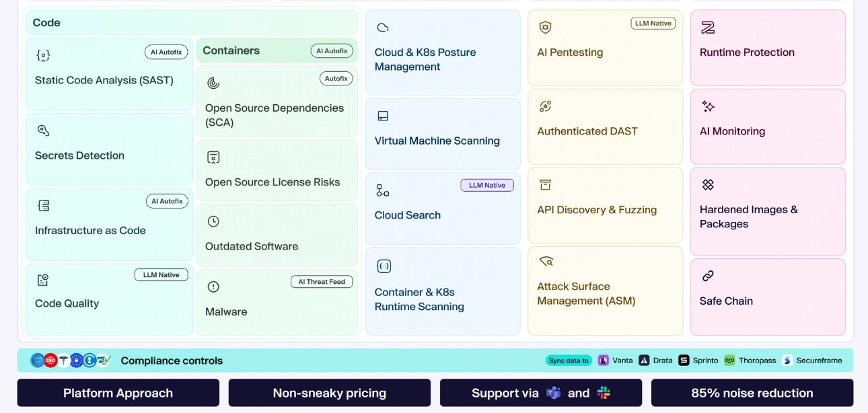This screenshot has height=413, width=868.
Task: Click the Secrets Detection key icon
Action: (43, 130)
